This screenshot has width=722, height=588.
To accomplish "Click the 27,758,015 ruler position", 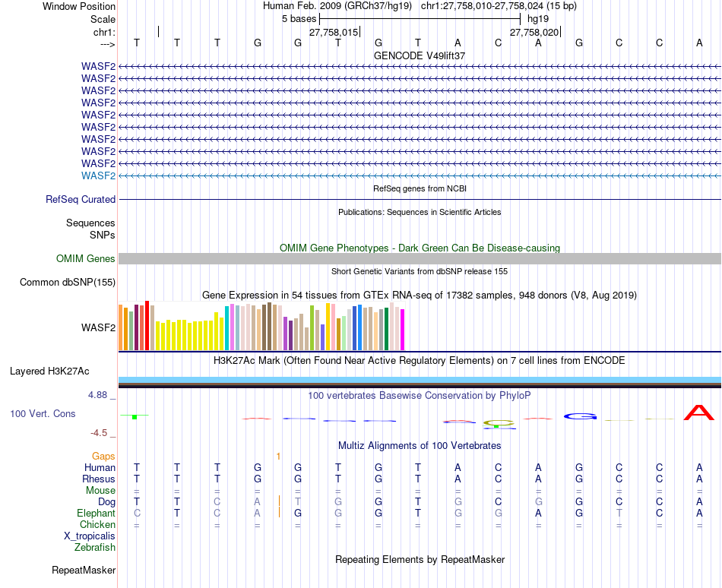I will (334, 32).
